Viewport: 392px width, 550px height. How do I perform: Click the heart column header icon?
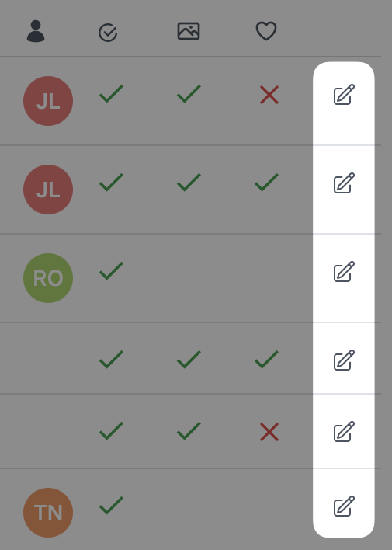point(266,31)
